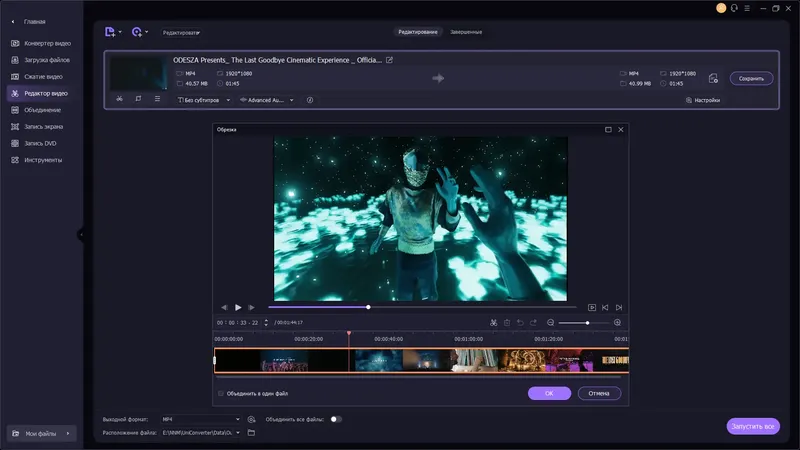Screen dimensions: 800x450
Task: Click the purple OK button
Action: pos(549,393)
